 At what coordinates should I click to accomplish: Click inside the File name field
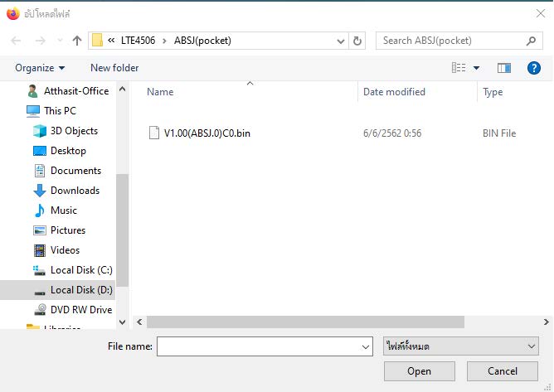257,346
